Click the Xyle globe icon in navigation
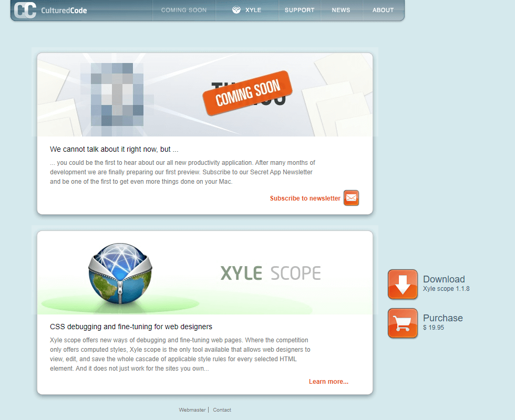The width and height of the screenshot is (515, 420). coord(236,10)
